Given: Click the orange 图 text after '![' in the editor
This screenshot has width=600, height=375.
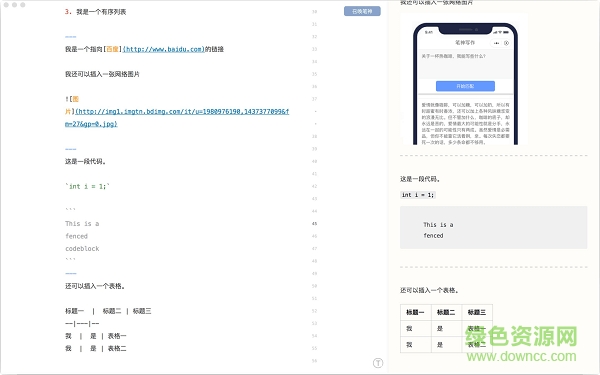Looking at the screenshot, I should (x=75, y=99).
